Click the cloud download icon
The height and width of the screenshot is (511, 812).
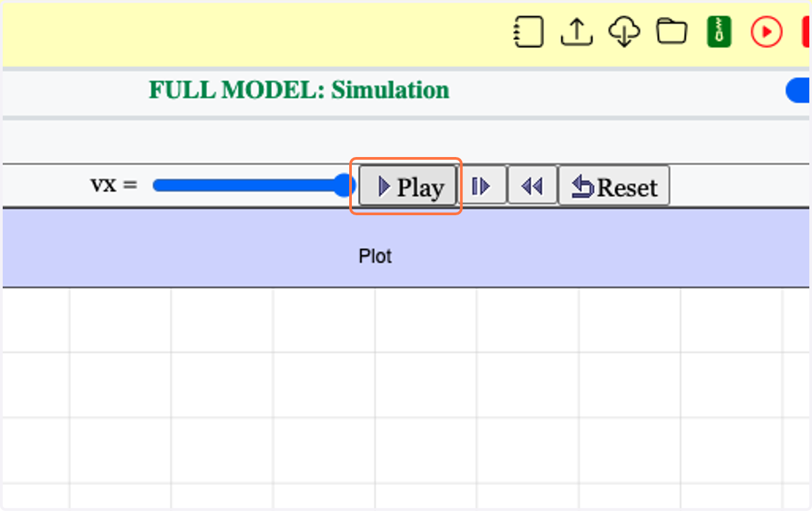(x=624, y=32)
